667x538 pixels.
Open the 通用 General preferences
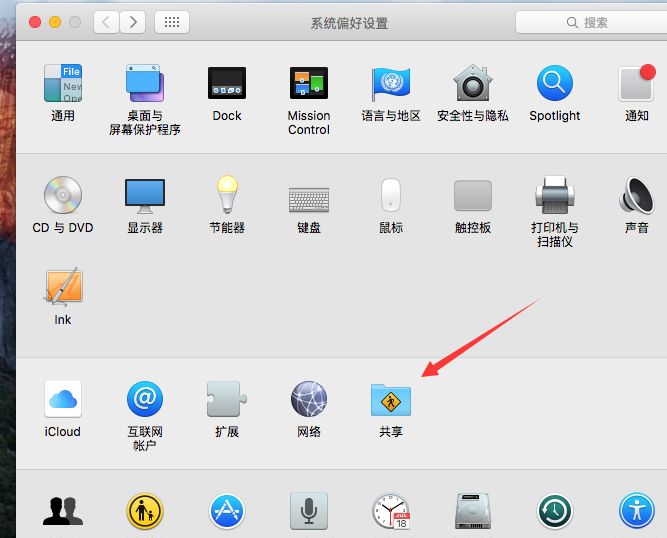(63, 83)
